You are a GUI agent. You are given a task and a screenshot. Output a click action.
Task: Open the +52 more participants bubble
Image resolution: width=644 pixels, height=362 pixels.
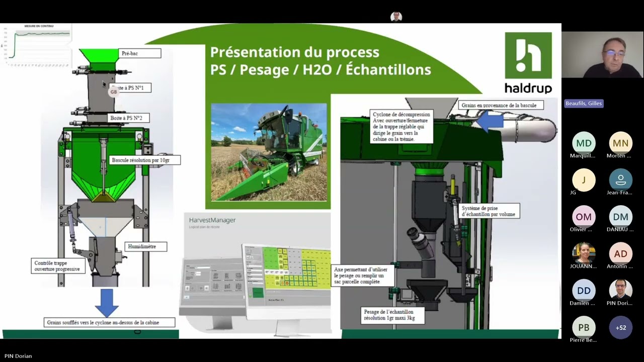click(620, 327)
